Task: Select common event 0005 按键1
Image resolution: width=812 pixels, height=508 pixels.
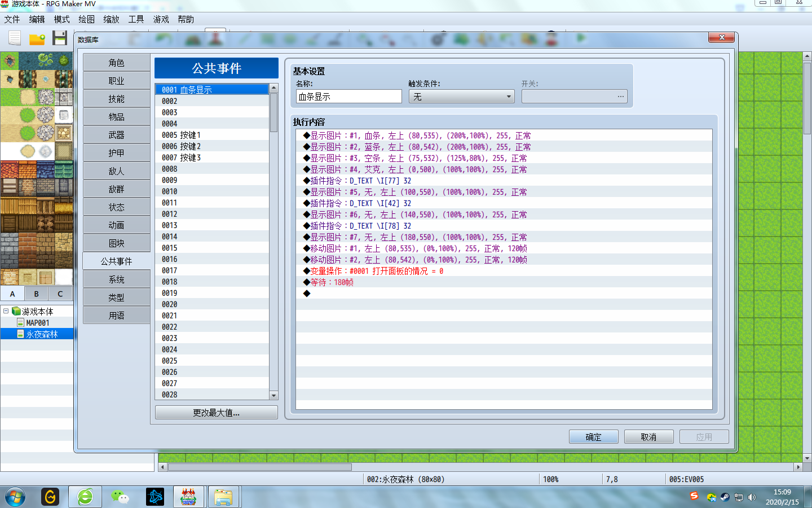Action: click(x=212, y=135)
